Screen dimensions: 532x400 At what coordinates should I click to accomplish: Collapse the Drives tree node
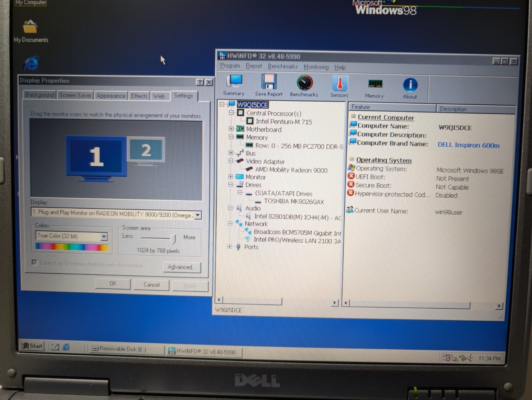230,184
